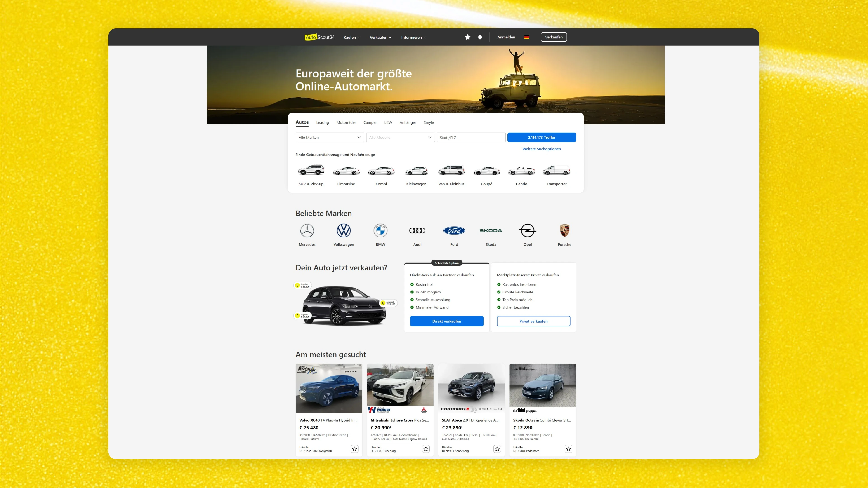The image size is (868, 488).
Task: Choose the Mercedes brand logo
Action: point(307,231)
